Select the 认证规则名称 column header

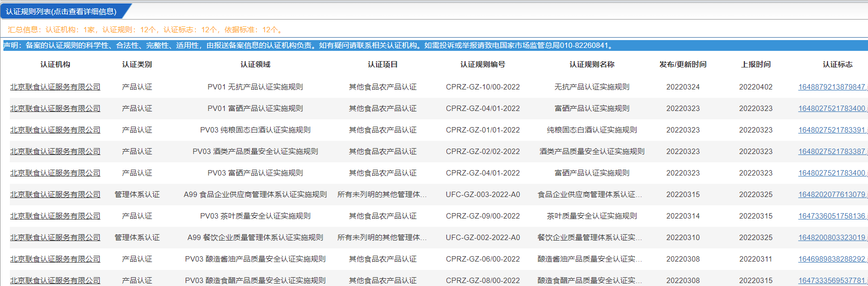coord(592,65)
